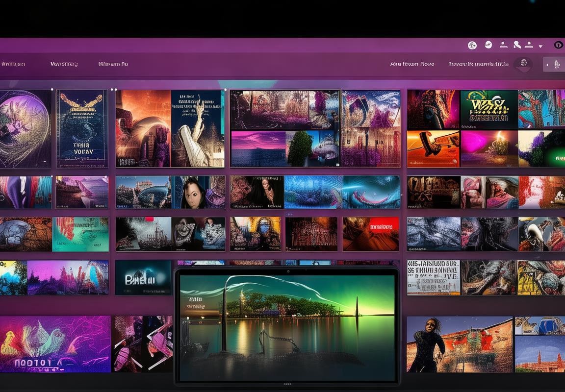This screenshot has height=392, width=565.
Task: Open the person icon next to the dropdown triangle
Action: 529,45
